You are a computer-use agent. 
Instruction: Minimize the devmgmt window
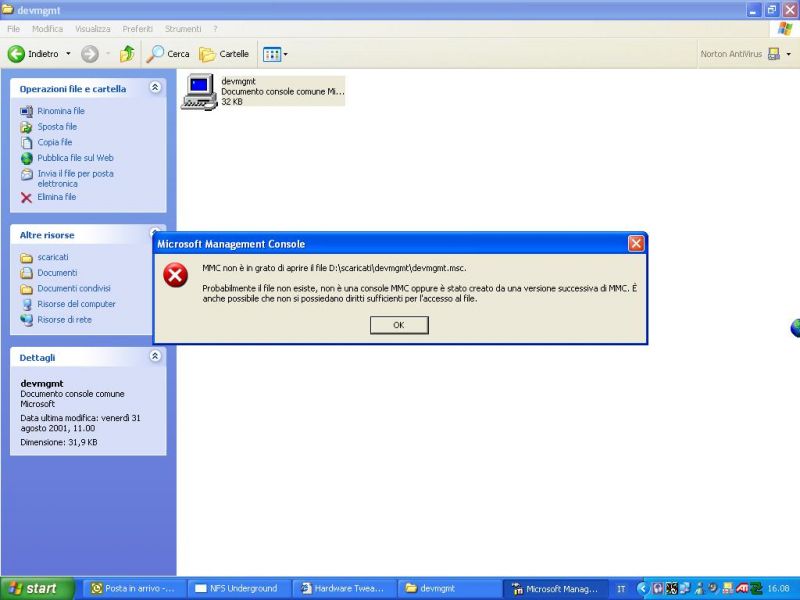tap(754, 10)
